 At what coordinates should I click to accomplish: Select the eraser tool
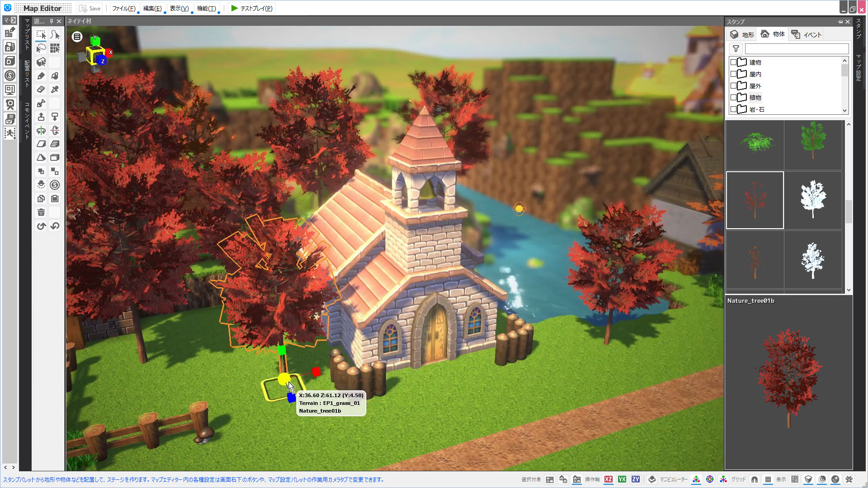click(x=41, y=89)
